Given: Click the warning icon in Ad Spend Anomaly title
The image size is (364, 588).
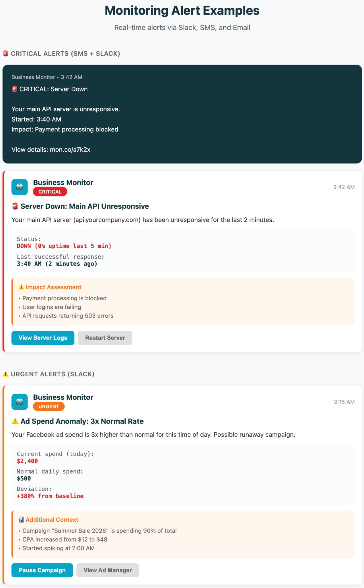Looking at the screenshot, I should coord(14,421).
